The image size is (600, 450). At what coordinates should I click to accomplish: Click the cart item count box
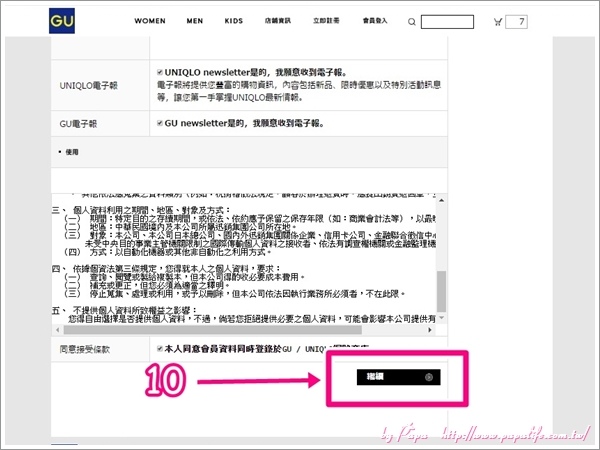coord(516,22)
